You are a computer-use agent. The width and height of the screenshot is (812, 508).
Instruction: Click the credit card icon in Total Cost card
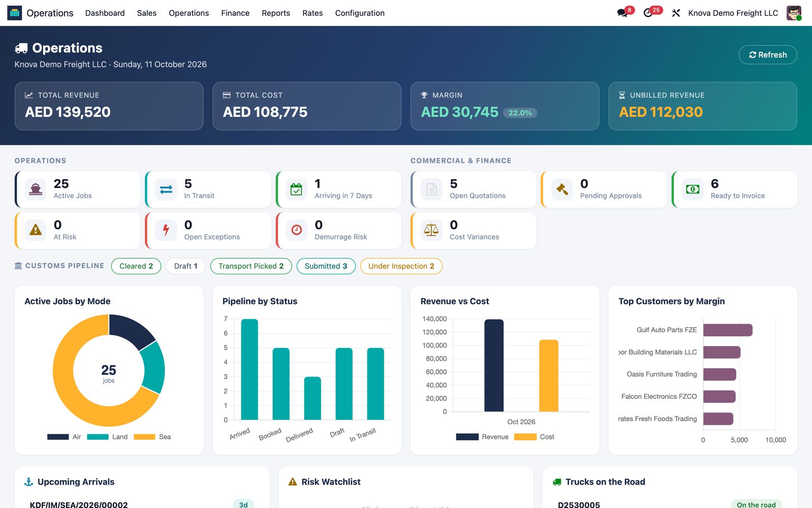(x=227, y=95)
